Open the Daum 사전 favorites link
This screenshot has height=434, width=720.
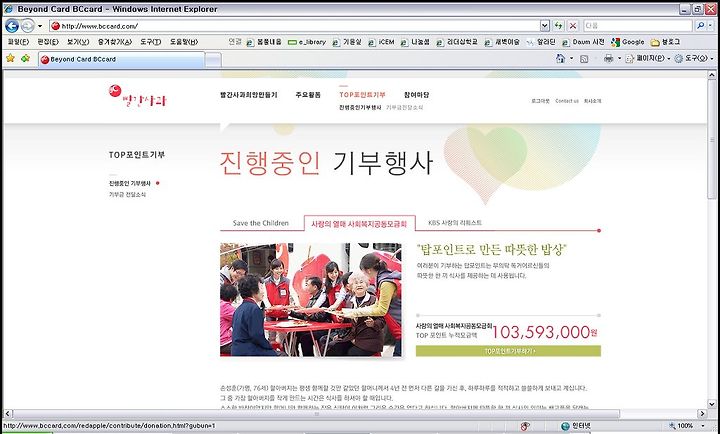[583, 42]
